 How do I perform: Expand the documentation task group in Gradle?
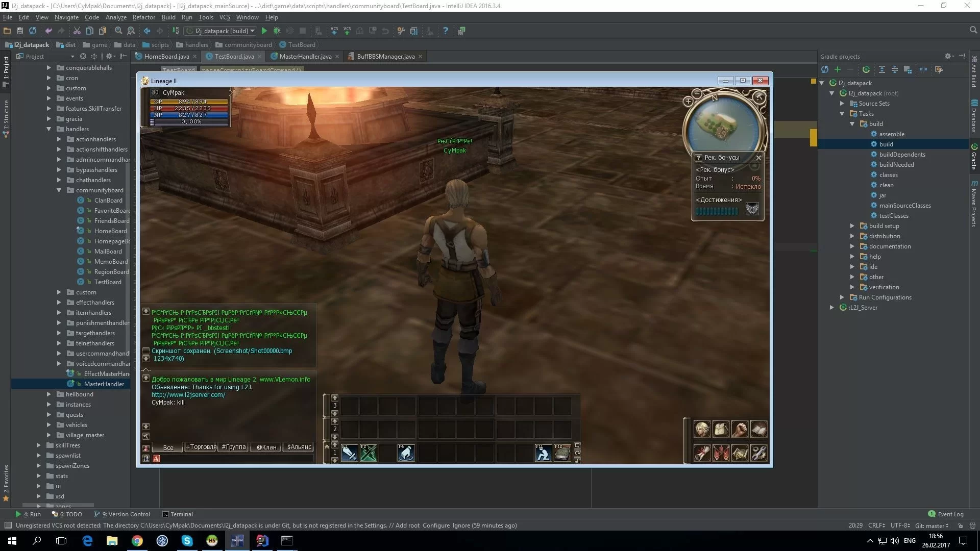click(852, 246)
